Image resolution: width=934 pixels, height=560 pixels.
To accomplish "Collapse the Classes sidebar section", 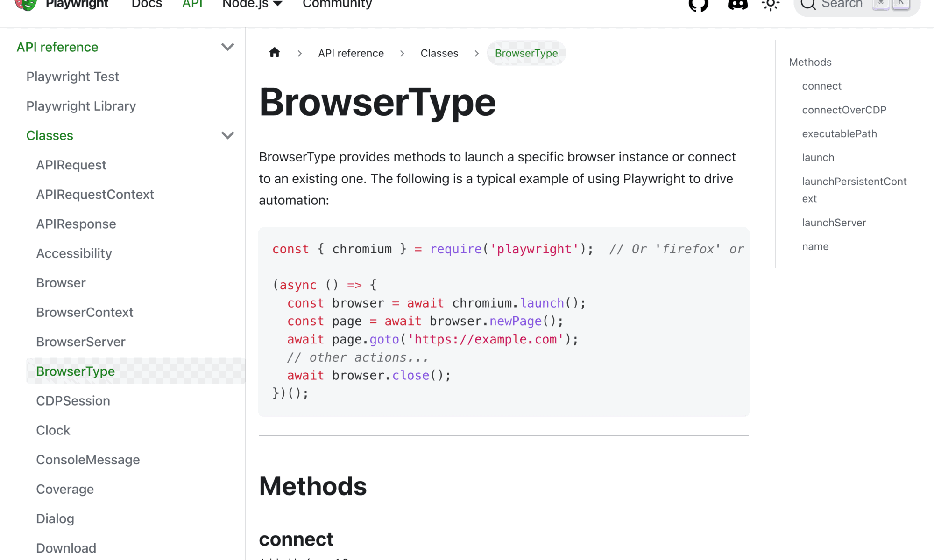I will coord(227,135).
